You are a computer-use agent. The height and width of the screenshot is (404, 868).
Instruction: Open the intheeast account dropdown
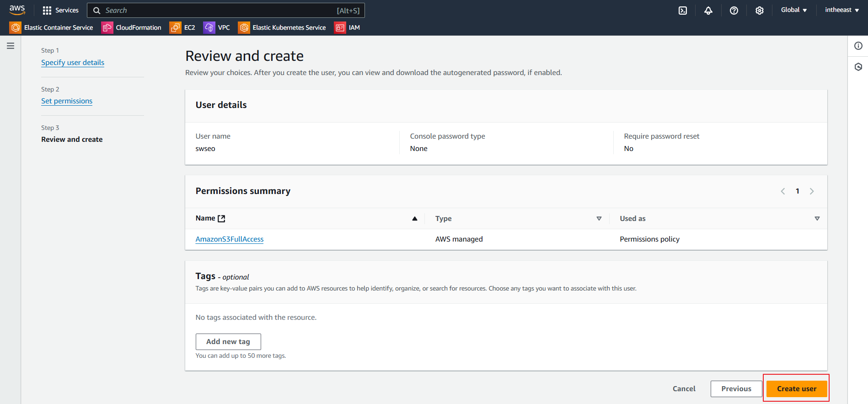click(841, 10)
